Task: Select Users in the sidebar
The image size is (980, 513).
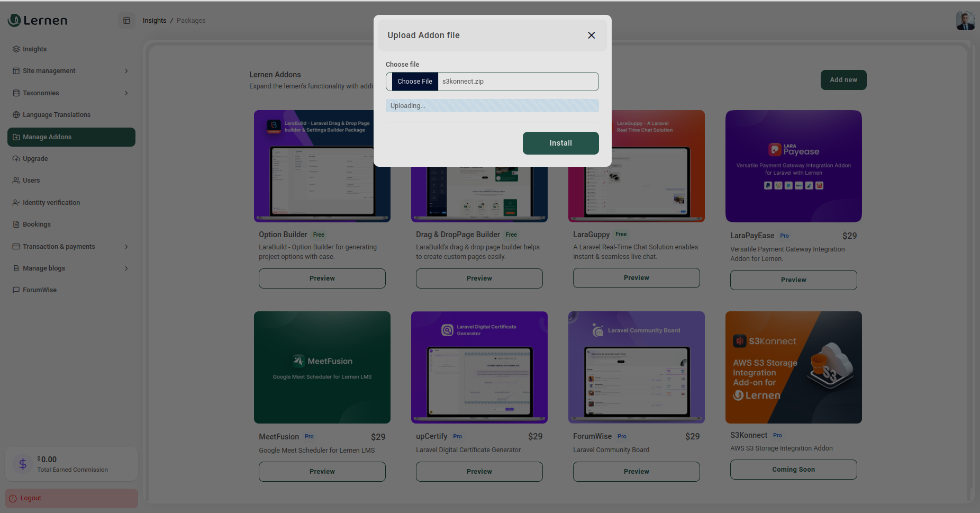Action: tap(31, 181)
